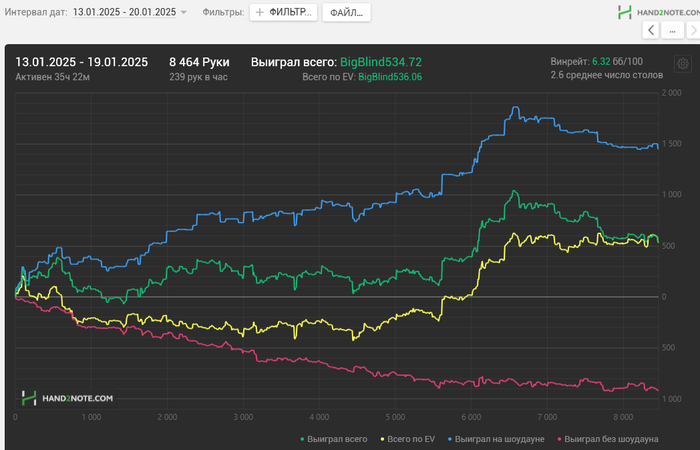This screenshot has width=700, height=450.
Task: Open chart settings gear icon
Action: pyautogui.click(x=683, y=63)
